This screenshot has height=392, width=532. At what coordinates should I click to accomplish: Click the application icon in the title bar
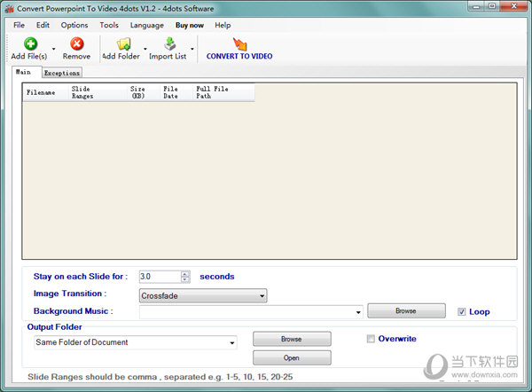tap(9, 9)
